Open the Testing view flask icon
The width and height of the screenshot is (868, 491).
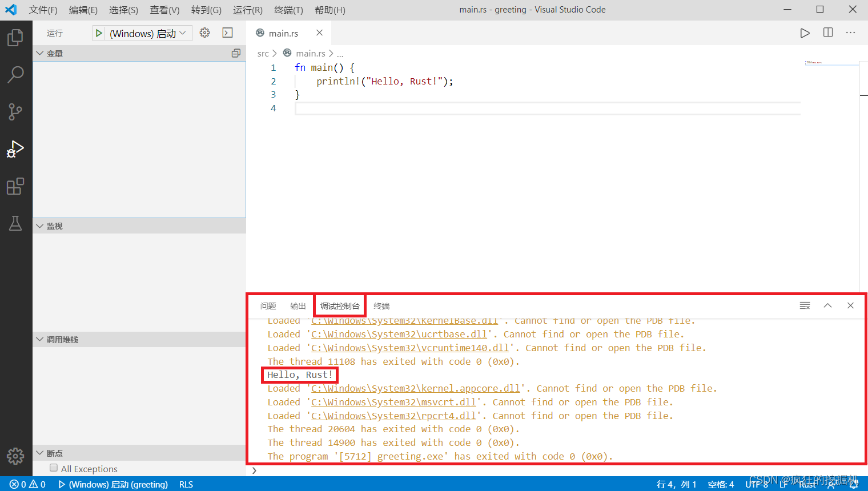(15, 223)
